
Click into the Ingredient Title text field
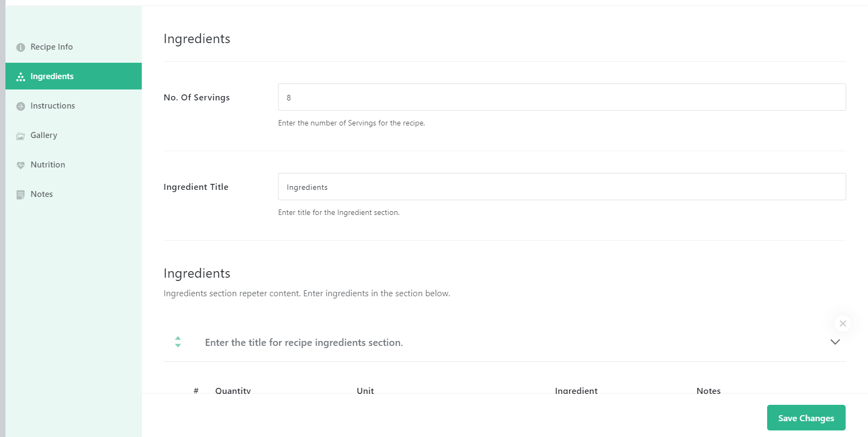click(x=562, y=187)
